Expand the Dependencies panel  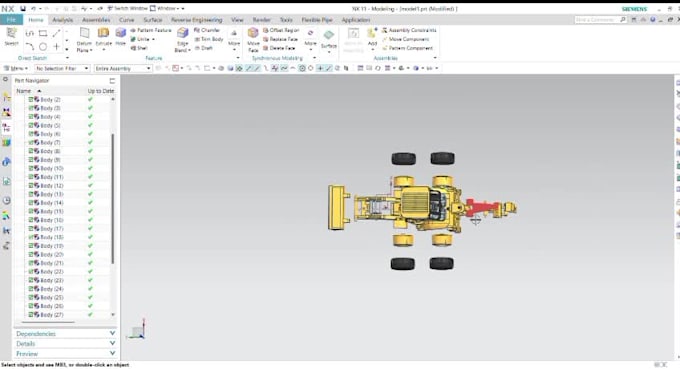point(65,333)
